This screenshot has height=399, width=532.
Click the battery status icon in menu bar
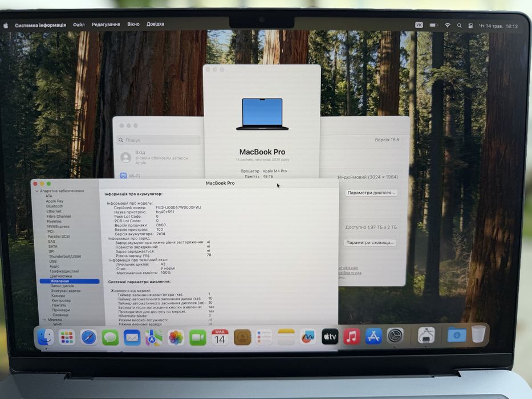[433, 25]
